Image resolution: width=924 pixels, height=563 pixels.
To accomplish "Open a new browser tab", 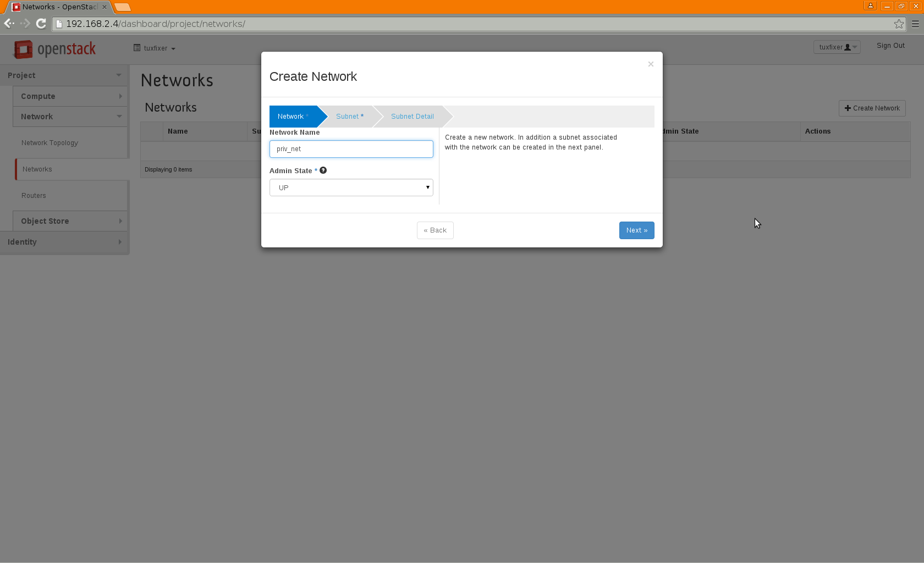I will point(123,7).
